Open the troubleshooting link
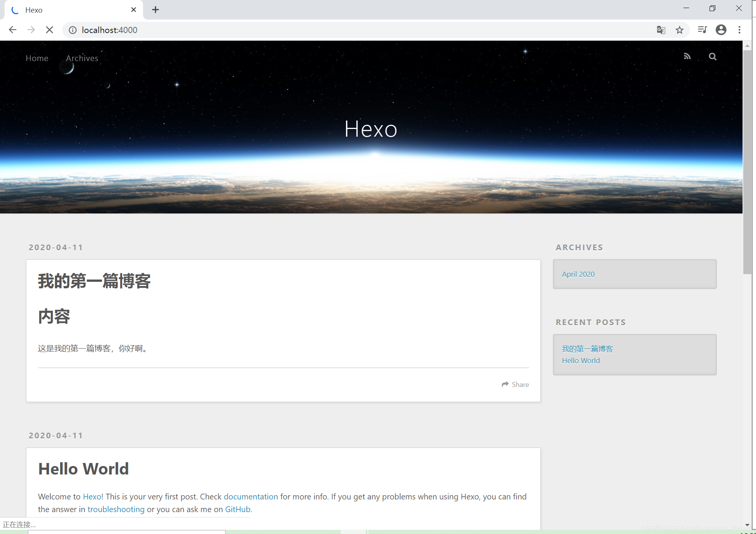 (x=116, y=509)
